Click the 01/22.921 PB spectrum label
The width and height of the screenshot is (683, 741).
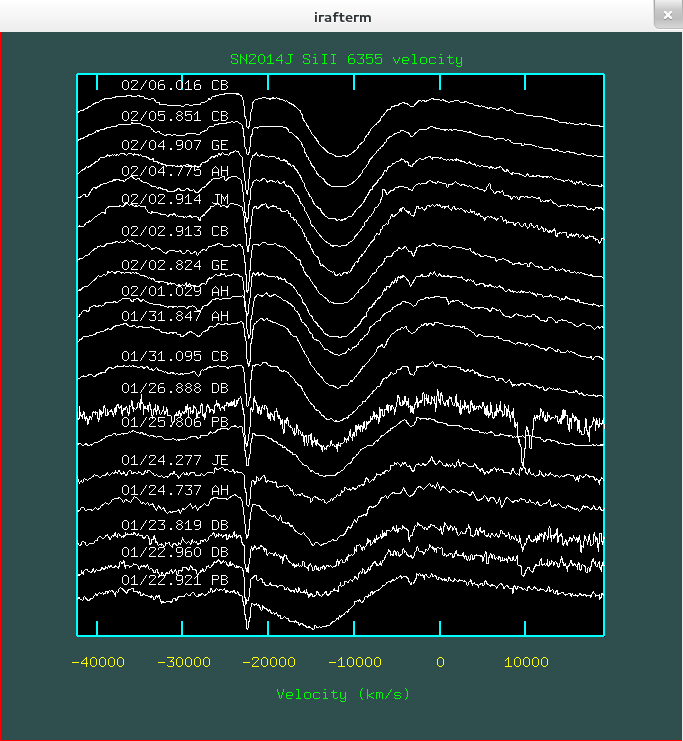click(x=175, y=580)
